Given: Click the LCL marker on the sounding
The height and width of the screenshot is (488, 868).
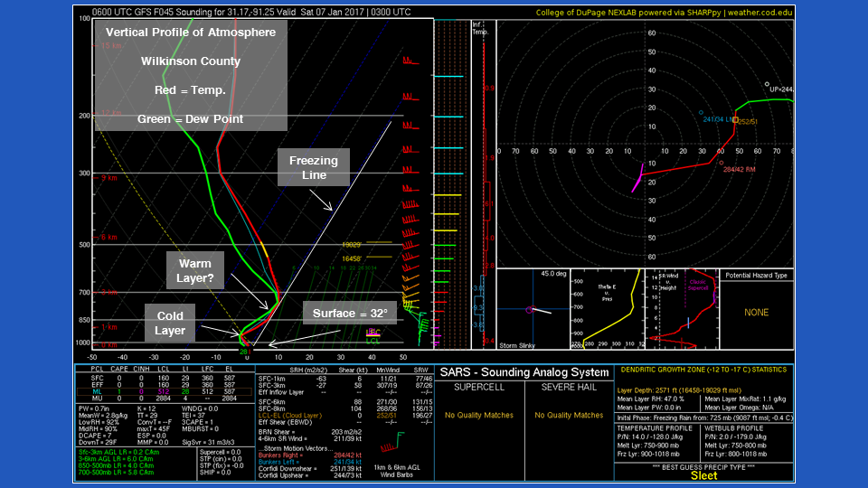Looking at the screenshot, I should click(372, 341).
